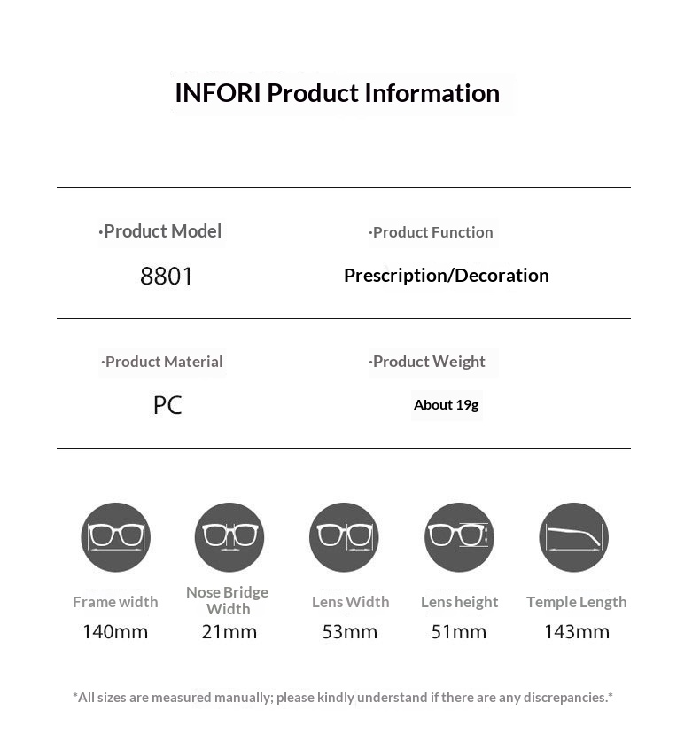This screenshot has height=742, width=700.
Task: Click the Temple Length icon
Action: click(x=573, y=537)
